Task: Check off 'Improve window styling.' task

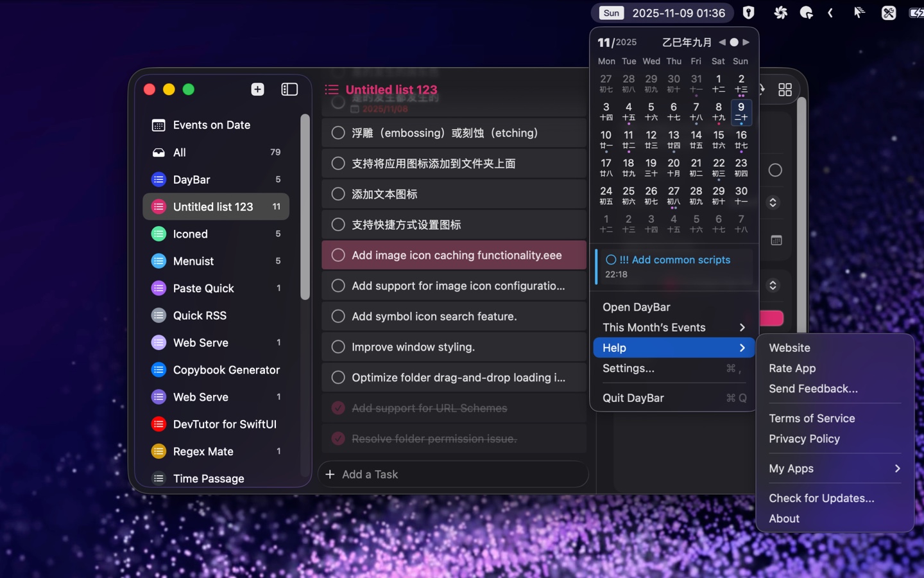Action: click(338, 347)
